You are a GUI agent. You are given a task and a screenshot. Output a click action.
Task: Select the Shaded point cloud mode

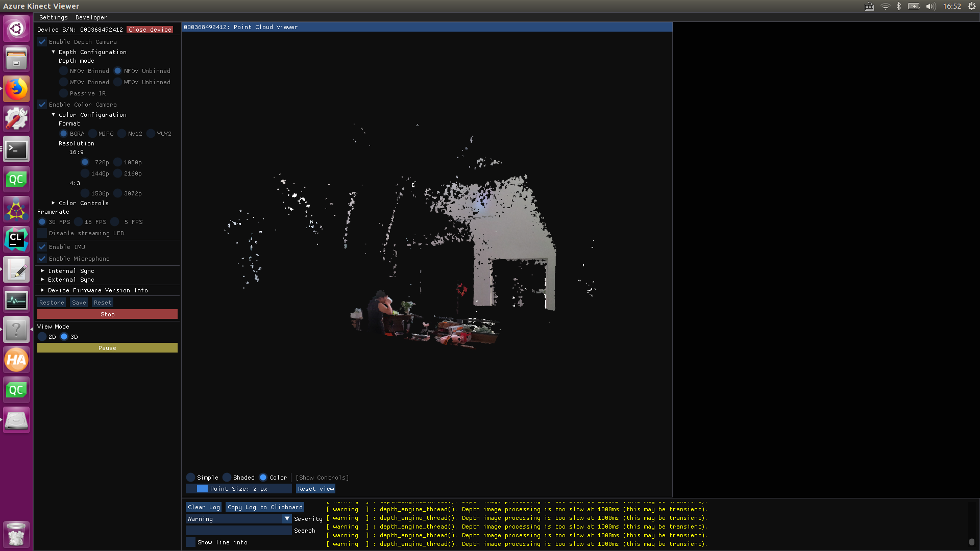point(227,478)
